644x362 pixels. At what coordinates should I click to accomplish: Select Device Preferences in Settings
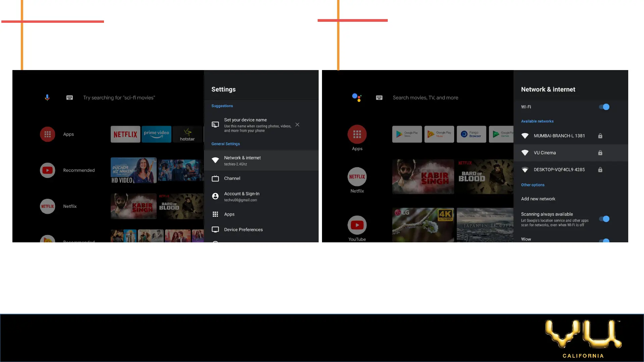(243, 230)
